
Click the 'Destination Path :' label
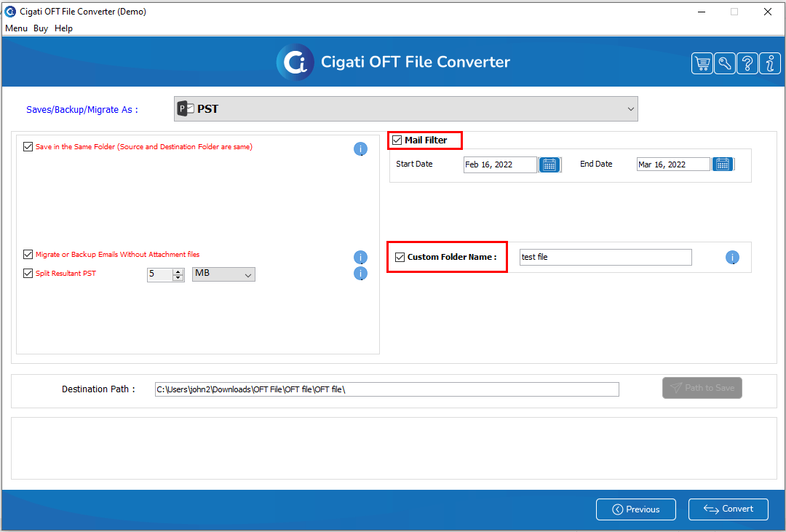[x=98, y=389]
